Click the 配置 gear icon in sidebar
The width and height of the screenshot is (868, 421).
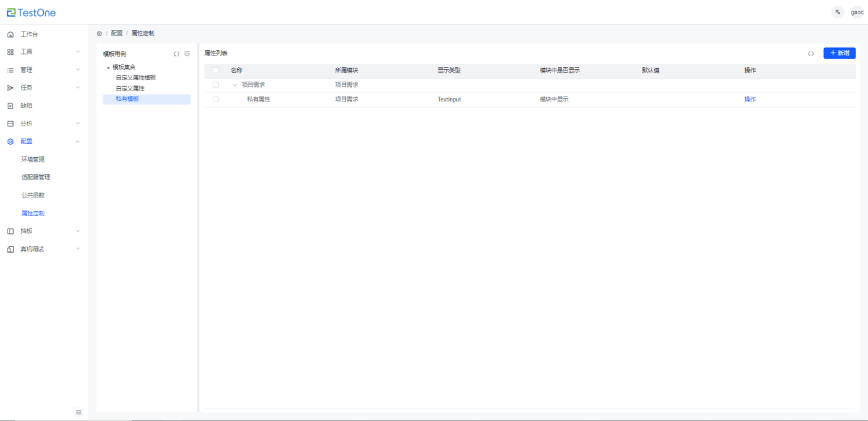[10, 141]
